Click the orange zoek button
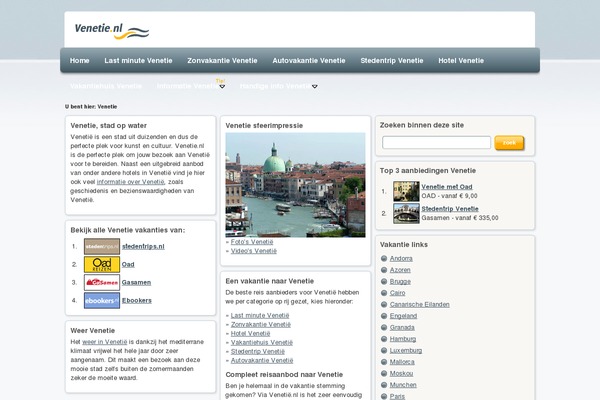The width and height of the screenshot is (600, 400). [x=509, y=143]
